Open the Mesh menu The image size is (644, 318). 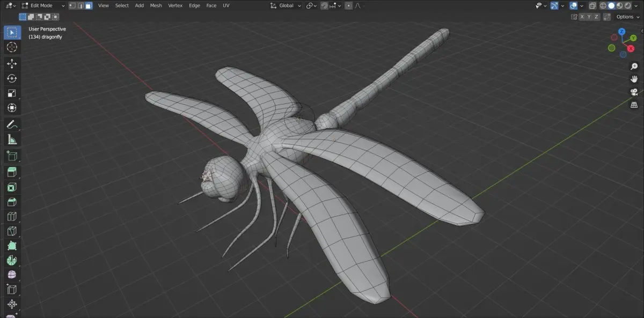pos(156,5)
